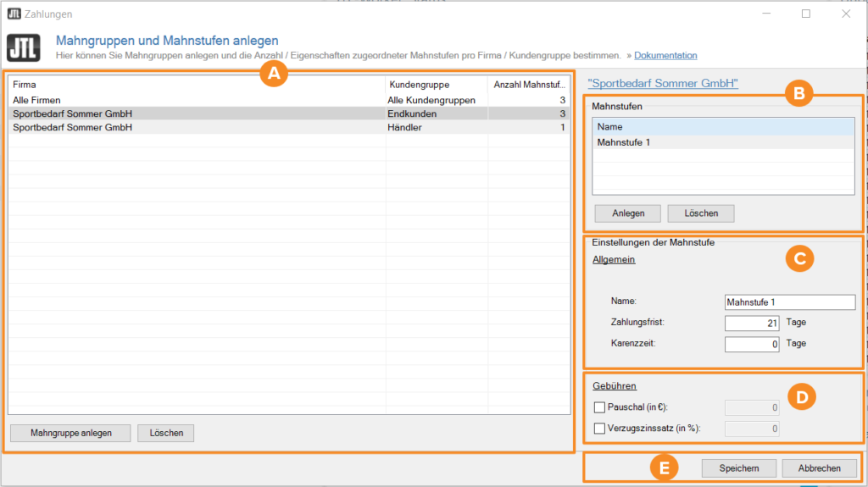Viewport: 868px width, 487px height.
Task: Click Löschen below the Mahngruppen table
Action: click(x=166, y=433)
